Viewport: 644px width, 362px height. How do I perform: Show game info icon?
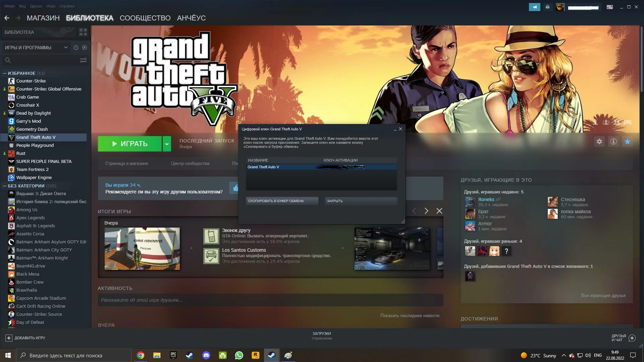click(x=613, y=141)
